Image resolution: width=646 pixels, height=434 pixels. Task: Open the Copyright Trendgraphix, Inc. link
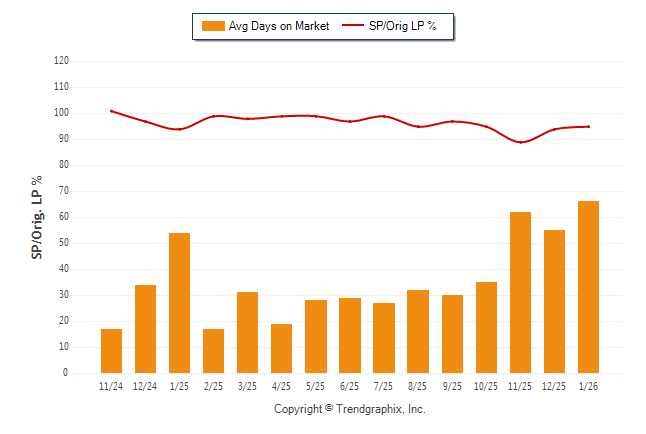point(350,409)
